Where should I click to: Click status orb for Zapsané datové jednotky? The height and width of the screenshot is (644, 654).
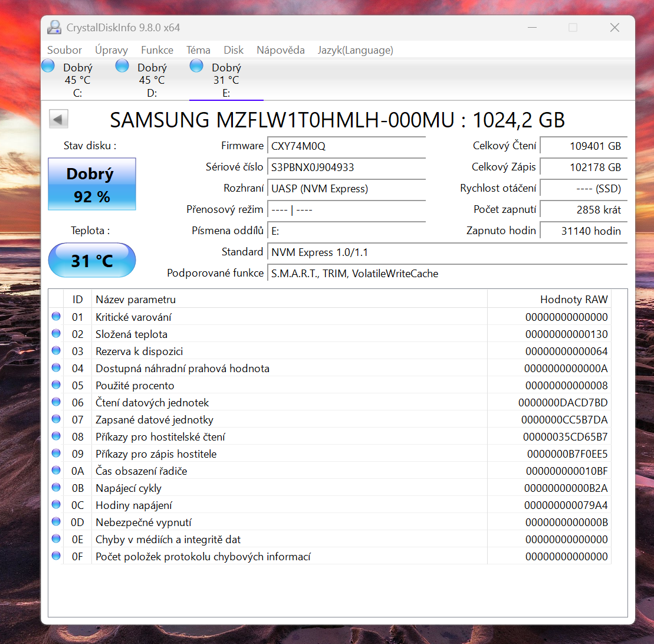(56, 419)
